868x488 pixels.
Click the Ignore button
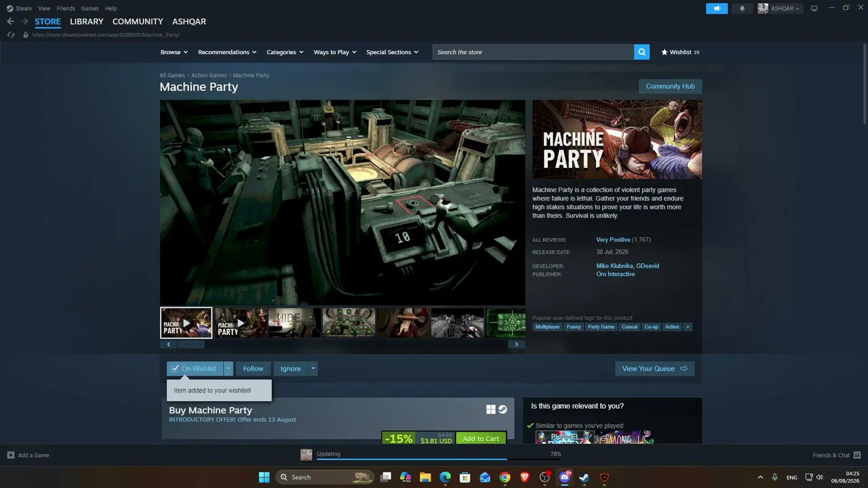(290, 369)
